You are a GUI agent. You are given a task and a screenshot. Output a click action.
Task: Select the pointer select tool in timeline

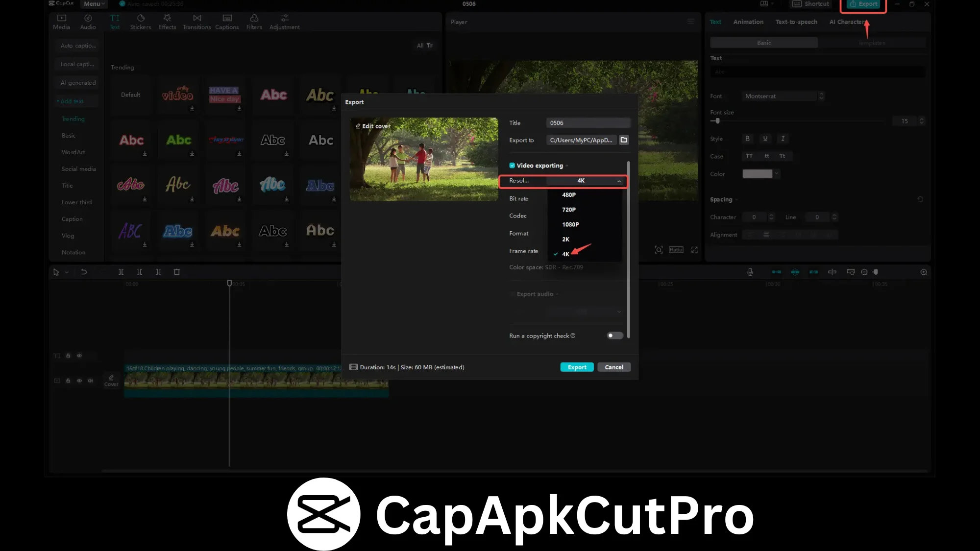(x=56, y=272)
